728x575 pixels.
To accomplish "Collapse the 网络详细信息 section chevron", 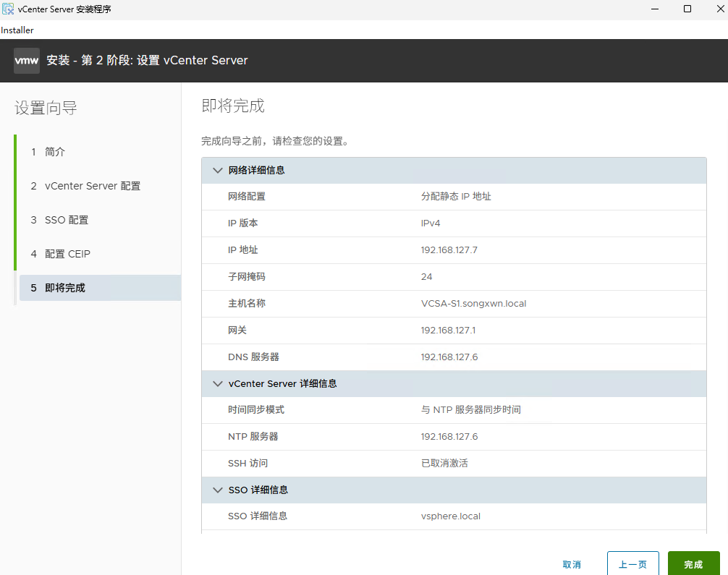I will tap(218, 169).
